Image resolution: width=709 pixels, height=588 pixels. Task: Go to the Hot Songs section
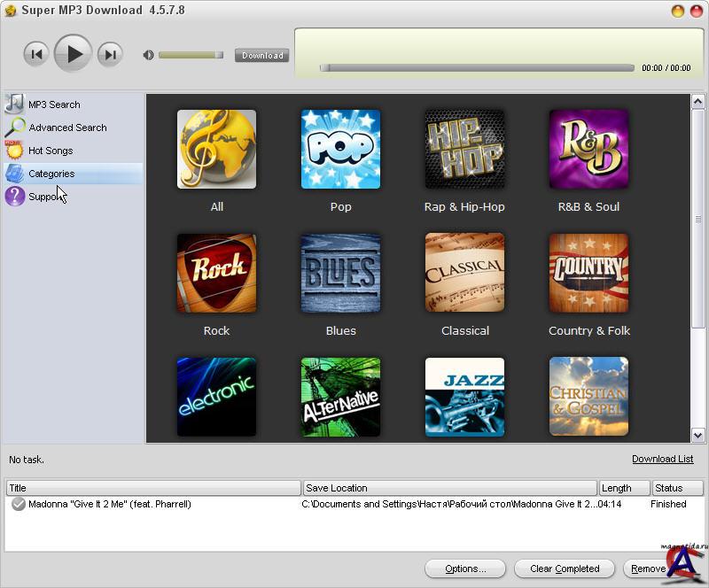pos(50,151)
